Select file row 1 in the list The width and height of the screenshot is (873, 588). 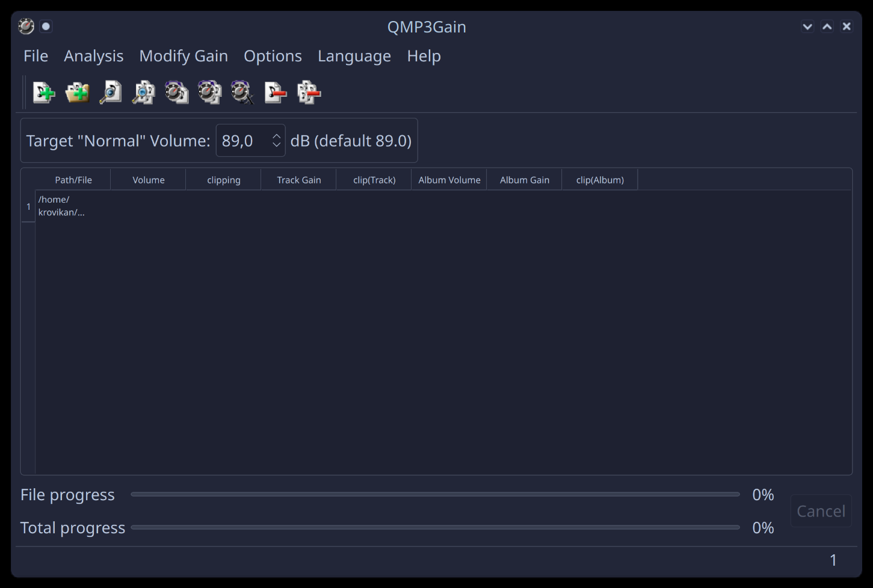pos(61,206)
